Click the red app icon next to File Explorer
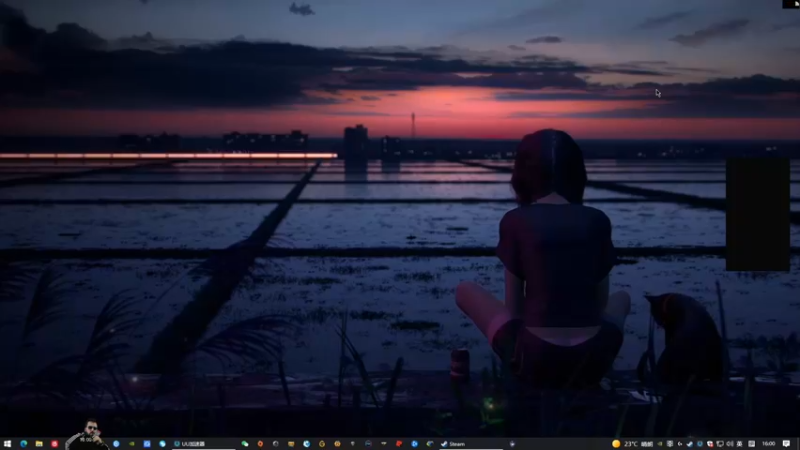The width and height of the screenshot is (800, 450). tap(54, 444)
